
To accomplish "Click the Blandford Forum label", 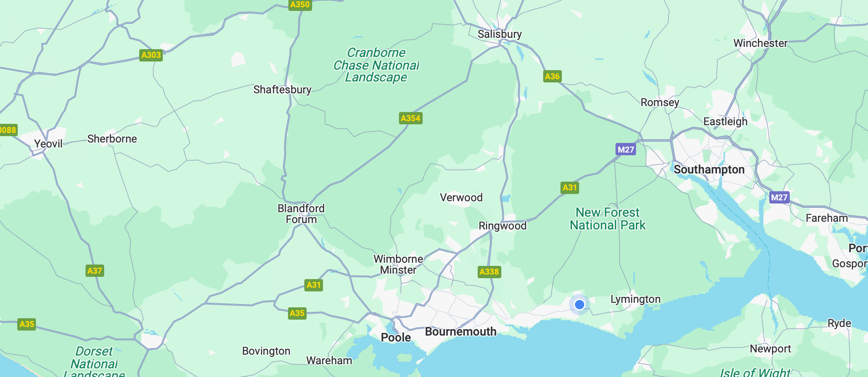I will [x=301, y=214].
